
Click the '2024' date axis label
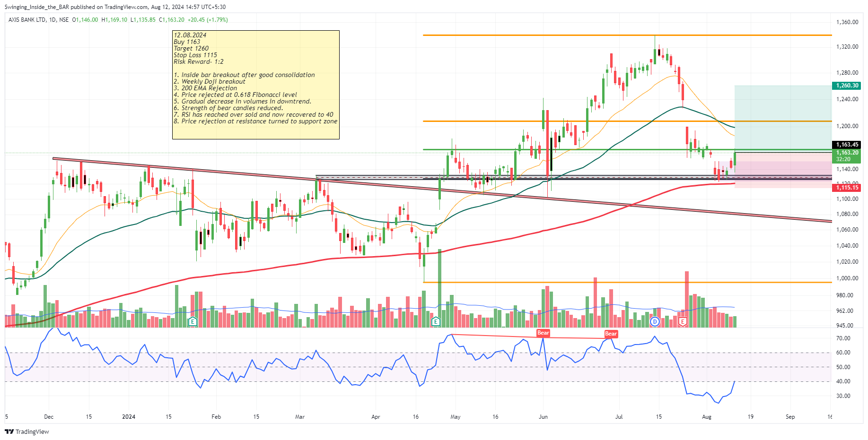click(x=129, y=417)
